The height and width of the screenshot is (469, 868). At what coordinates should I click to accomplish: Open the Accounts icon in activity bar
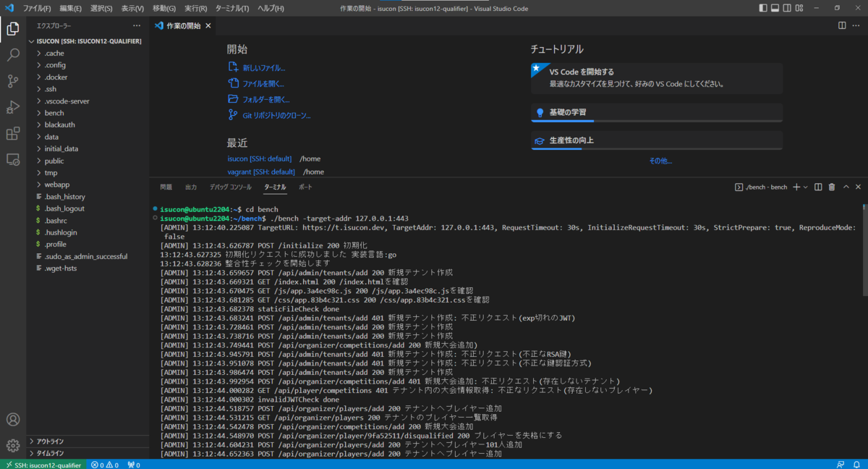click(x=13, y=419)
